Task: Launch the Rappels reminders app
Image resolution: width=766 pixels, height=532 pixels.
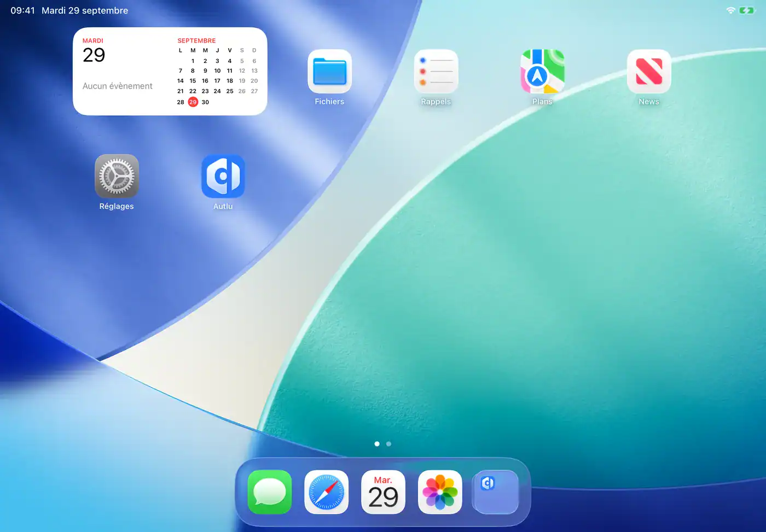Action: click(436, 72)
